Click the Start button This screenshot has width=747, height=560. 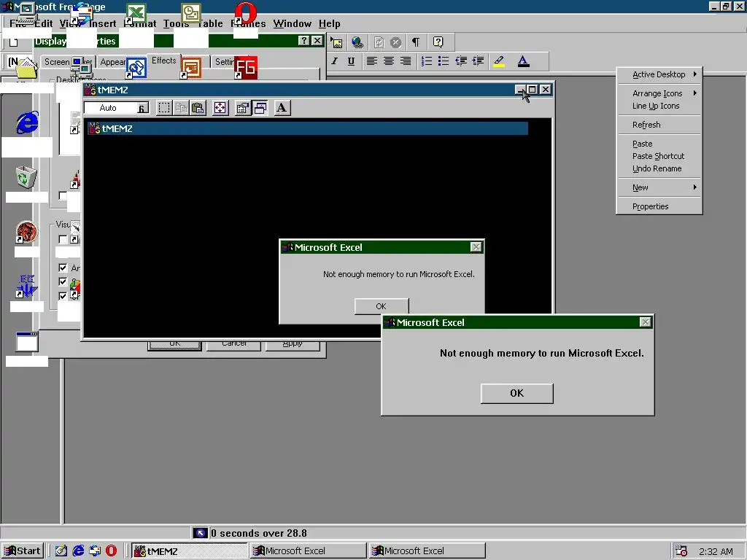click(x=23, y=551)
